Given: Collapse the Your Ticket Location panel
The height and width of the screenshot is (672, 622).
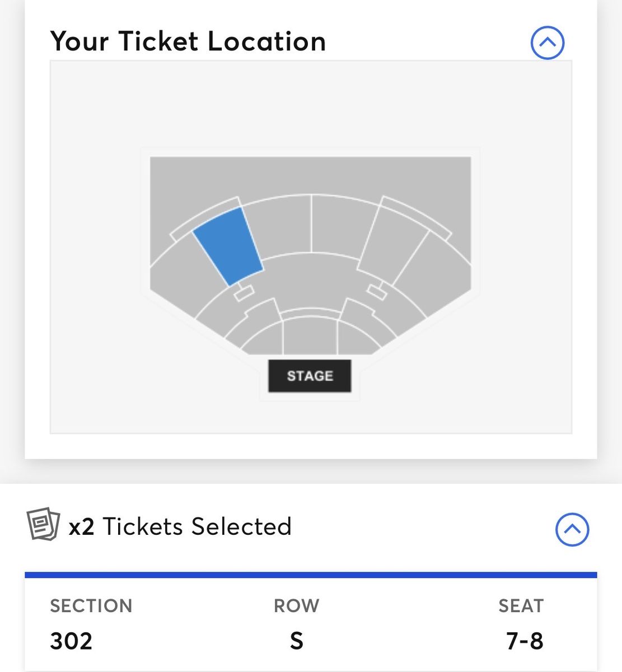Looking at the screenshot, I should click(547, 43).
